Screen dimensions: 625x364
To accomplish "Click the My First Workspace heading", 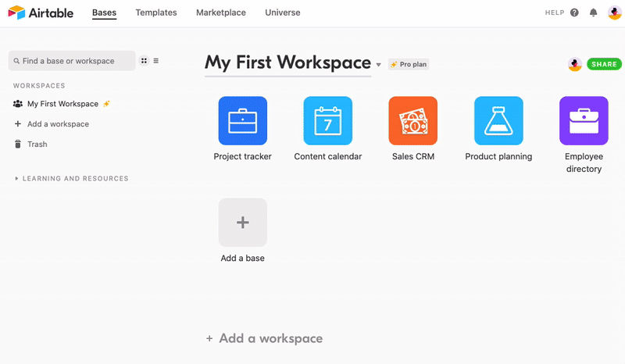I will 287,62.
